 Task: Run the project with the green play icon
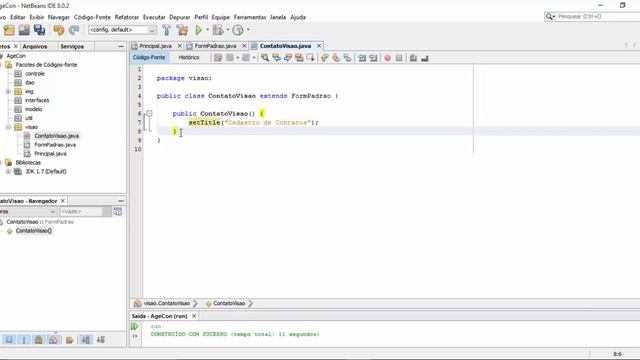(198, 30)
